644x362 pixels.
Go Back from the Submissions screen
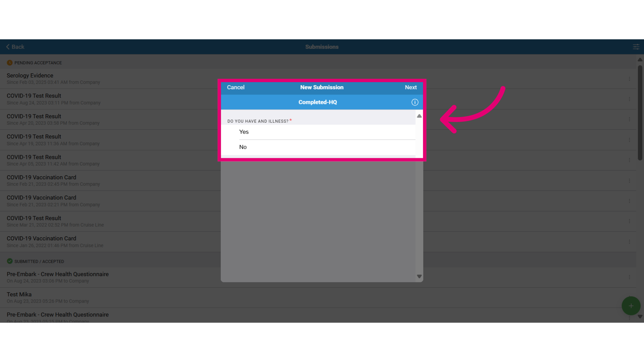15,47
